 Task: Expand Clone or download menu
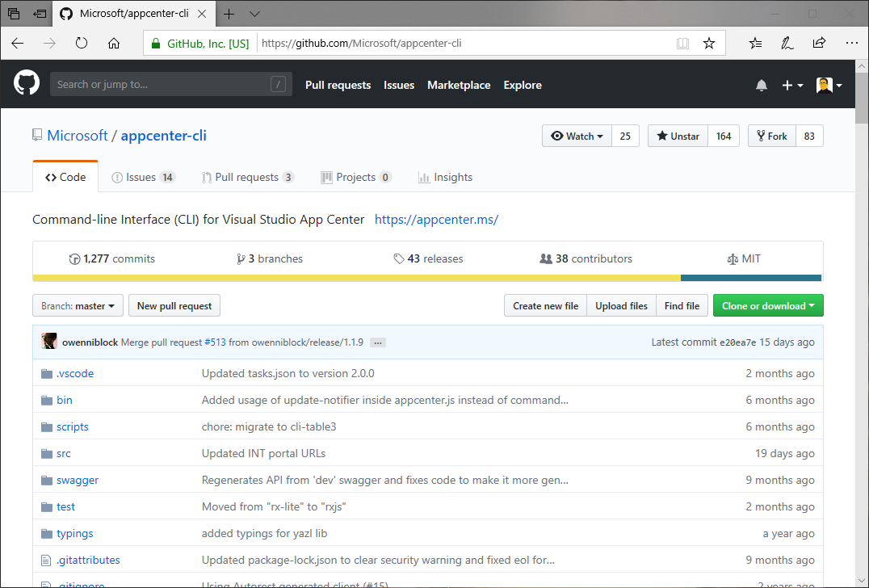point(767,306)
